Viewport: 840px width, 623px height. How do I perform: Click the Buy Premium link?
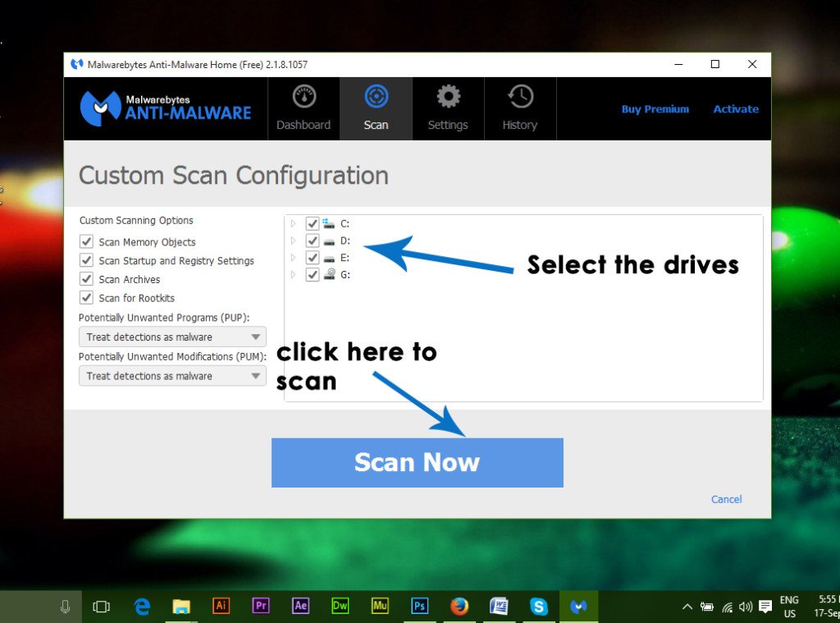[x=655, y=109]
